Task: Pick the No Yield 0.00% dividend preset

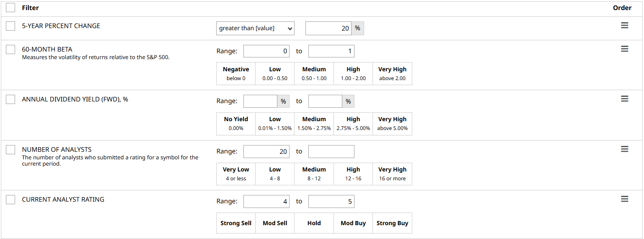Action: tap(236, 124)
